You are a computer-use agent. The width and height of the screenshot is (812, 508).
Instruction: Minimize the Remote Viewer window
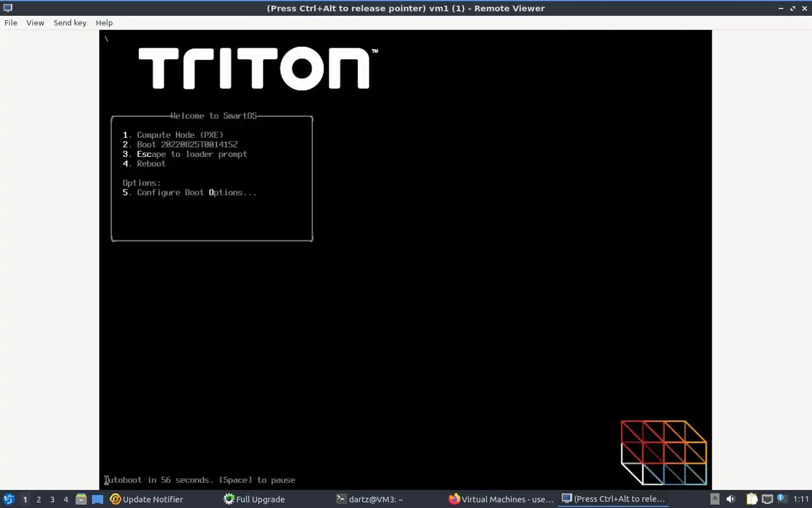tap(781, 8)
